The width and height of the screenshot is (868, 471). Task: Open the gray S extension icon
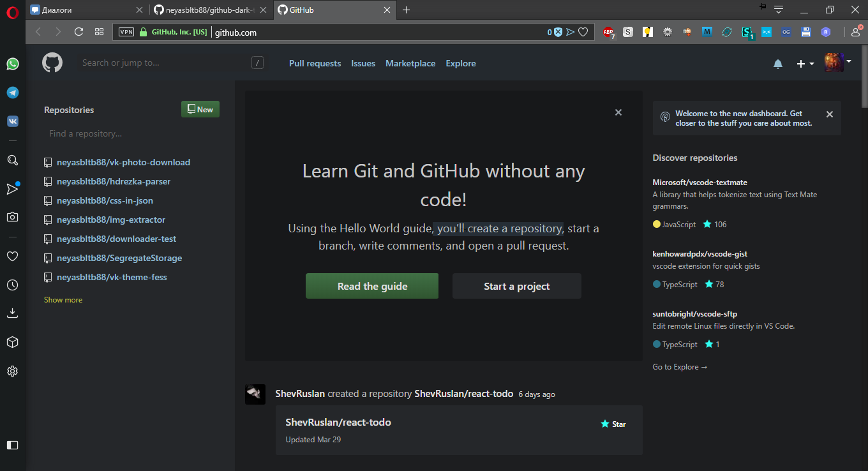point(628,31)
